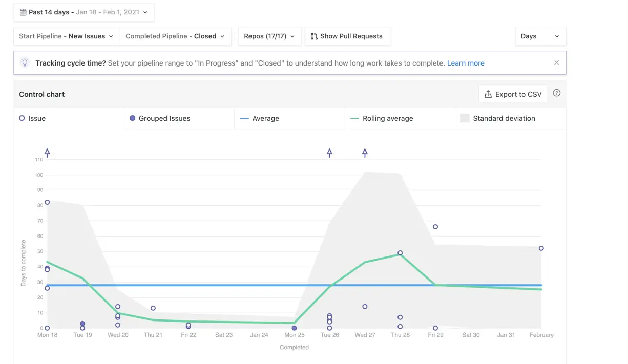Click the outlier arrow above Tue 26
This screenshot has height=364, width=628.
coord(329,153)
